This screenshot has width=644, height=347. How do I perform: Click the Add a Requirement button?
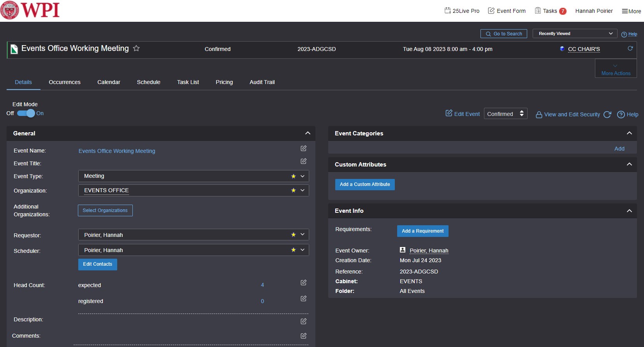click(x=422, y=231)
